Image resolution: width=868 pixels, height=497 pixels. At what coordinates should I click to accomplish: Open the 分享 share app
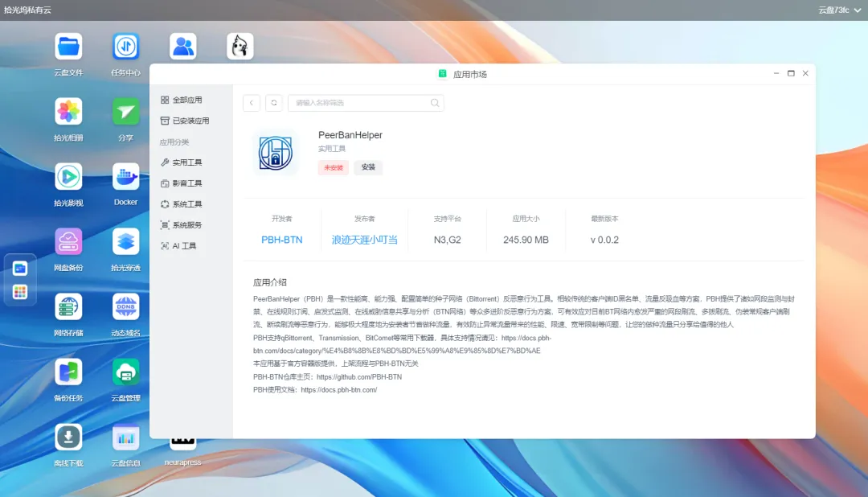(125, 112)
